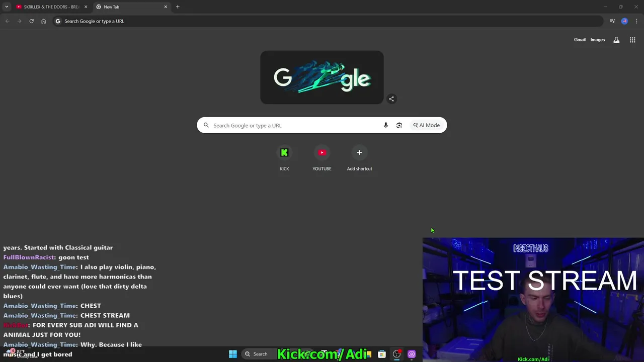Viewport: 644px width, 362px height.
Task: Open the OBS taskbar icon
Action: [x=397, y=354]
